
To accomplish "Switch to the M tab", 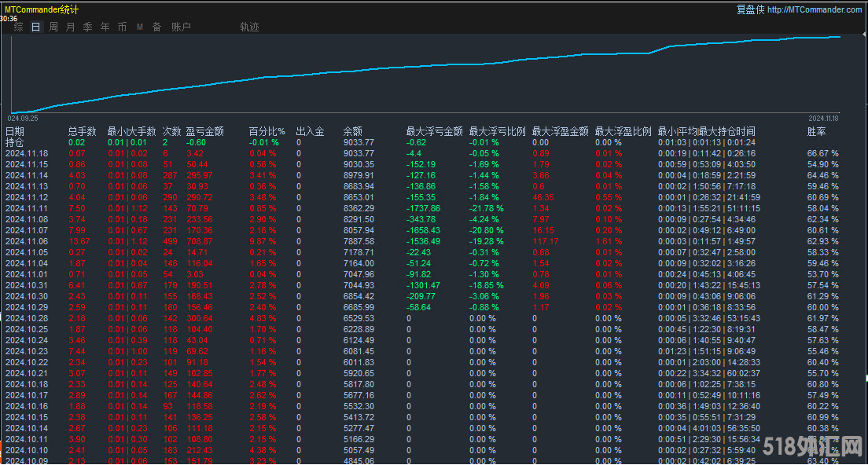I will 139,27.
